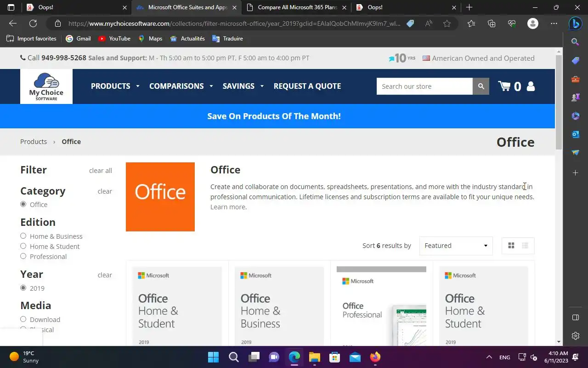Switch to list view layout
The height and width of the screenshot is (368, 588).
tap(525, 246)
